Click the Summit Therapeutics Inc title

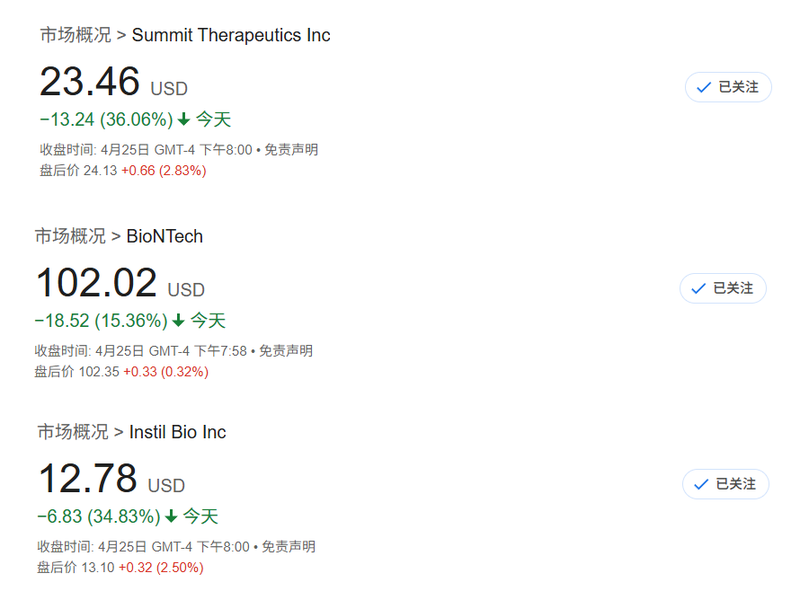click(231, 35)
